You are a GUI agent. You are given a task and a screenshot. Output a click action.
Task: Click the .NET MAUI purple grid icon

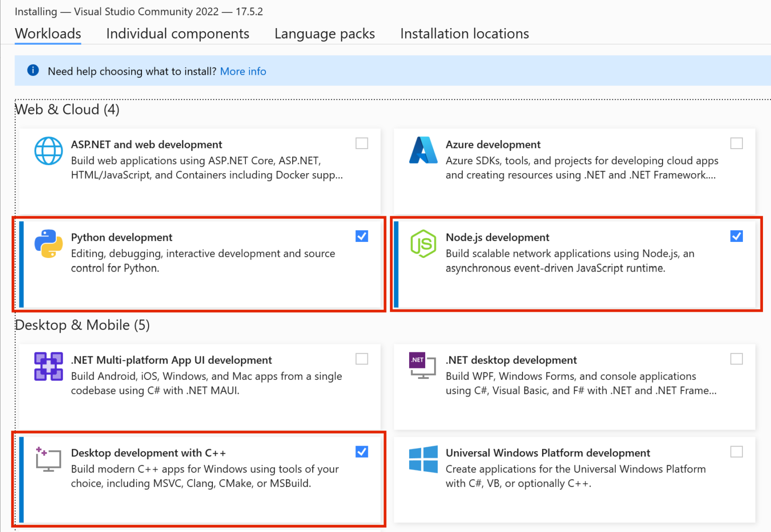point(49,366)
